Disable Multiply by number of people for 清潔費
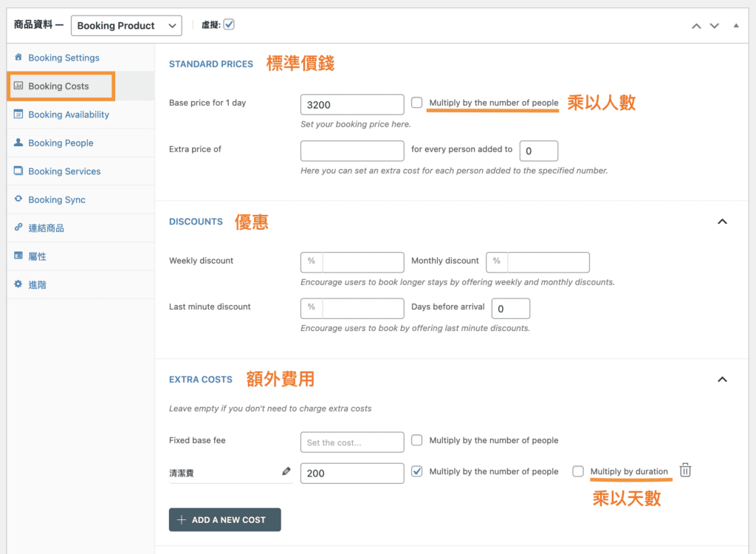Viewport: 756px width, 554px height. 417,471
